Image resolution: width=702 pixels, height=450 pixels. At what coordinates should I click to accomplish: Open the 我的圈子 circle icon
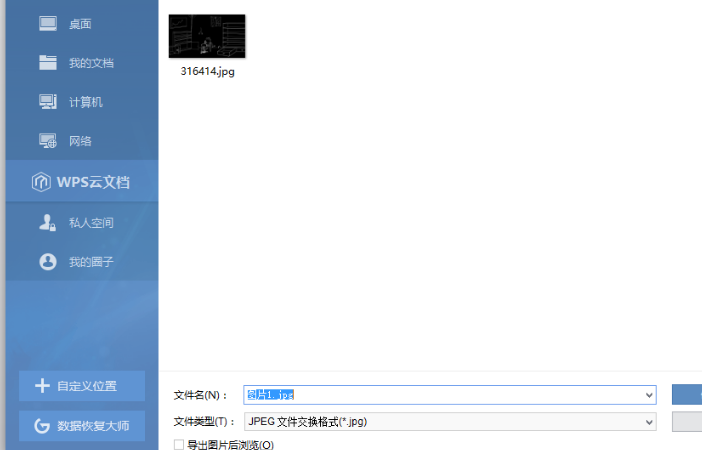pyautogui.click(x=47, y=261)
